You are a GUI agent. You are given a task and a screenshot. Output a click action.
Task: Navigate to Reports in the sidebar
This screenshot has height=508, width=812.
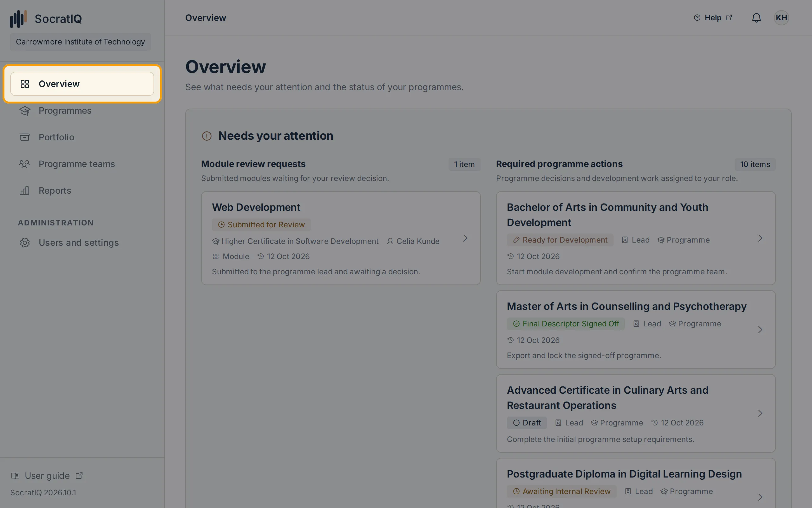tap(82, 190)
